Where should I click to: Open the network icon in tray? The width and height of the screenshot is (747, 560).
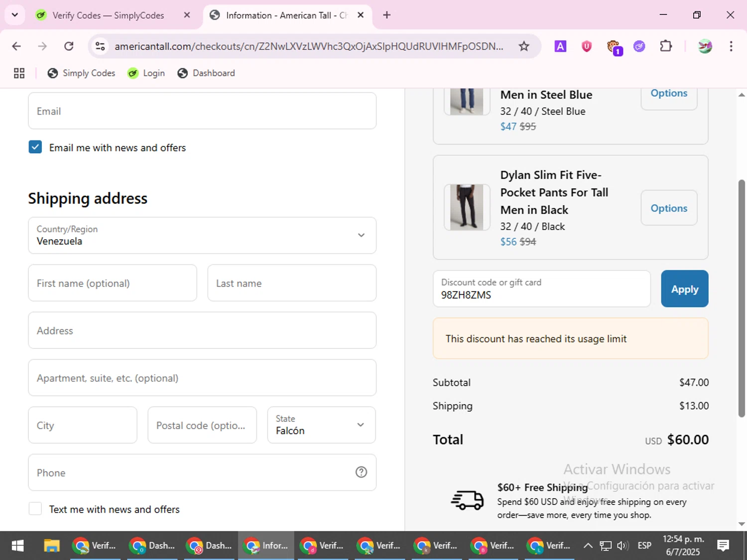pos(605,546)
